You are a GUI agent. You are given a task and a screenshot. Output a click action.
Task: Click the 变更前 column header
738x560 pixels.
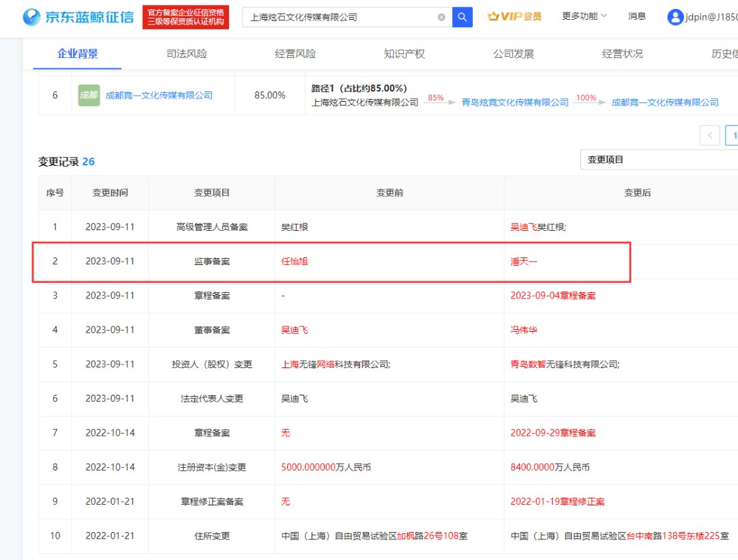point(389,193)
